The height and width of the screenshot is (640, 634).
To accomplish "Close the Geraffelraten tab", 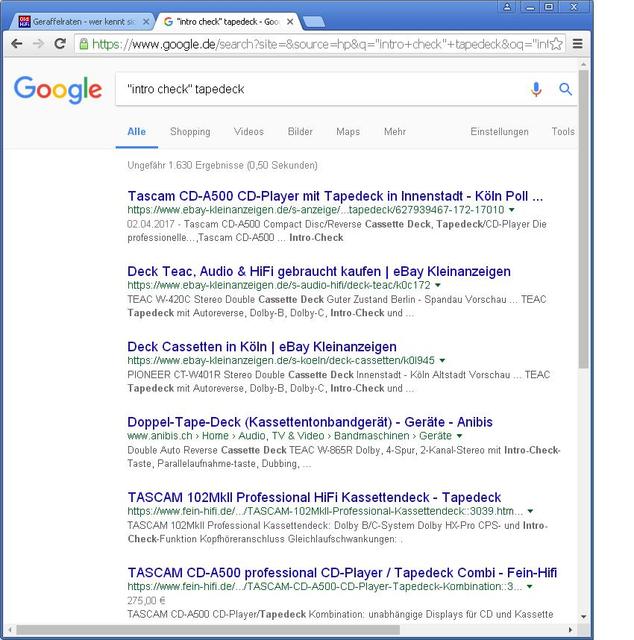I will tap(146, 22).
